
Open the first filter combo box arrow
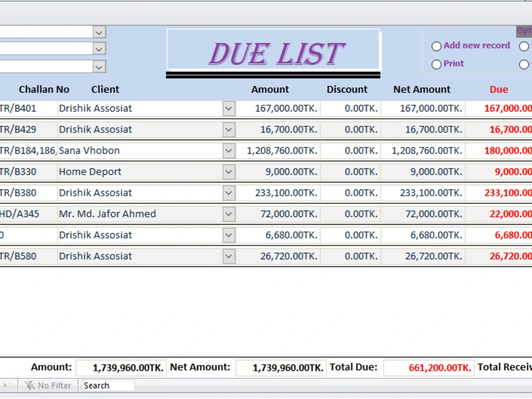click(x=99, y=32)
